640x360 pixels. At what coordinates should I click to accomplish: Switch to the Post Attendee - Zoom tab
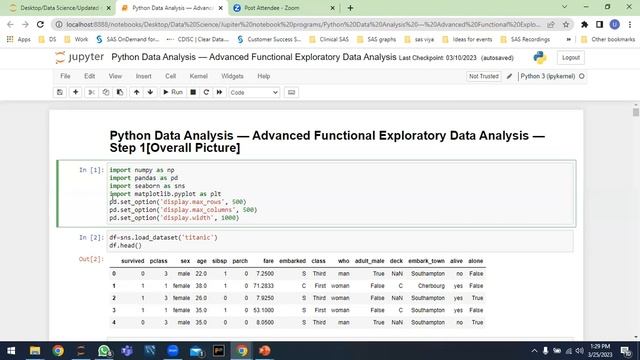pos(283,8)
